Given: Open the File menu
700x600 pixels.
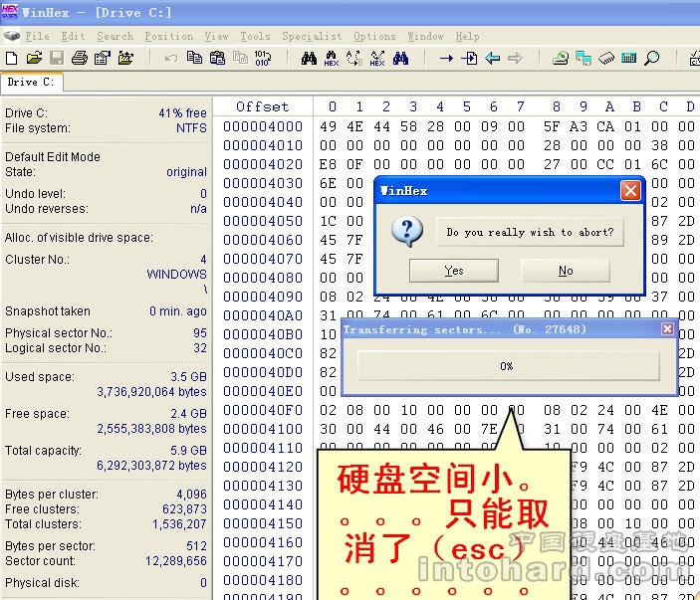Looking at the screenshot, I should click(x=37, y=36).
